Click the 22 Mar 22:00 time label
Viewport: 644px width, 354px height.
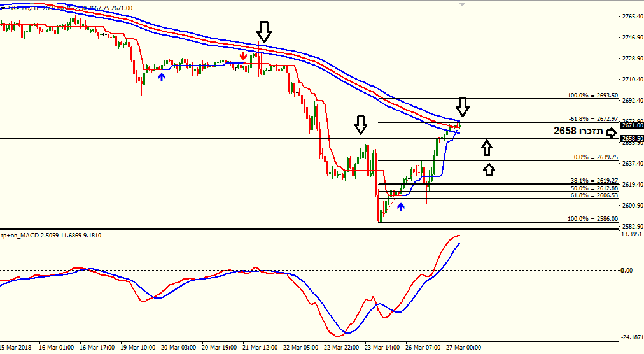[x=342, y=348]
